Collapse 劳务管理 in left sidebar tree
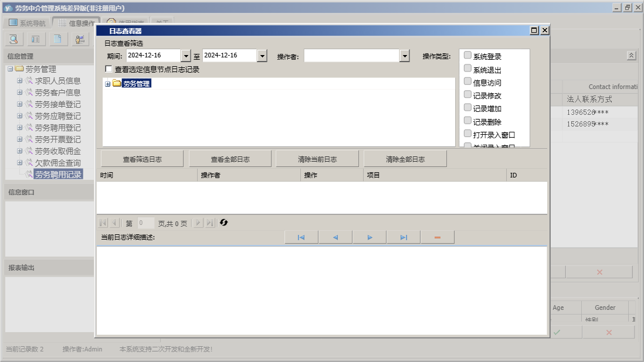Screen dimensions: 644x362 [x=11, y=69]
